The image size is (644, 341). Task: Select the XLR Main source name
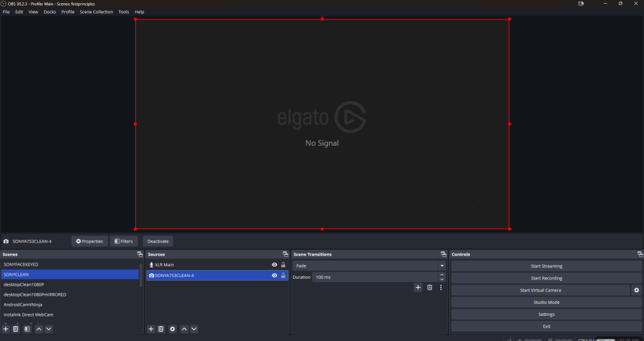(x=164, y=264)
